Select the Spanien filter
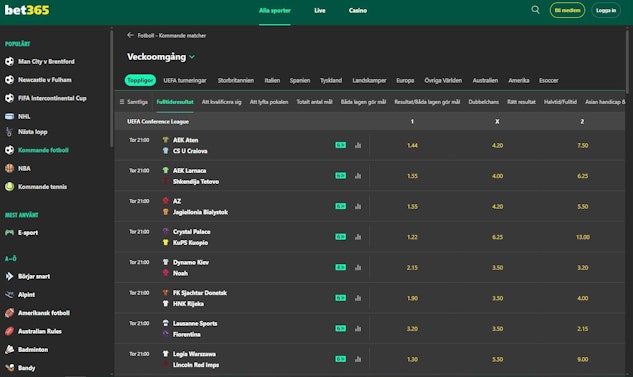The width and height of the screenshot is (633, 377). point(300,80)
